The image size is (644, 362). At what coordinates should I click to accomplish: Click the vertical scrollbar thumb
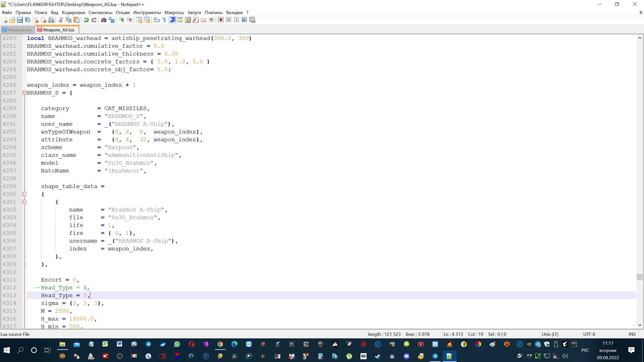640,277
